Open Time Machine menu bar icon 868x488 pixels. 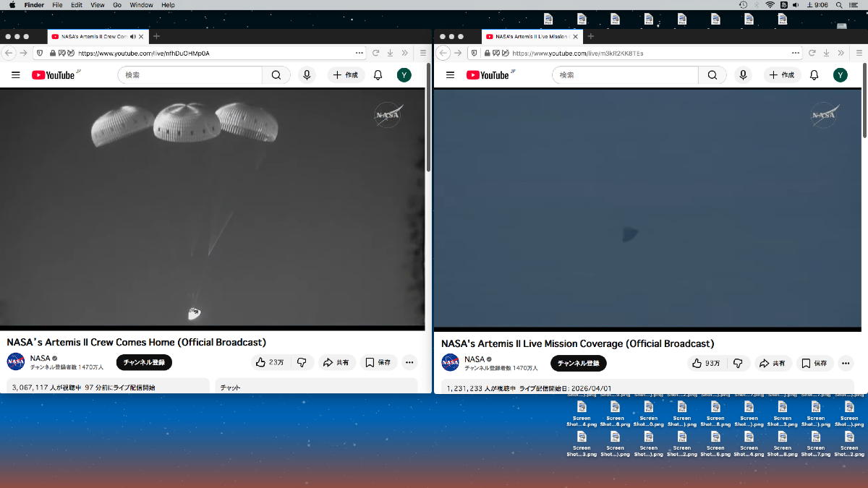744,5
